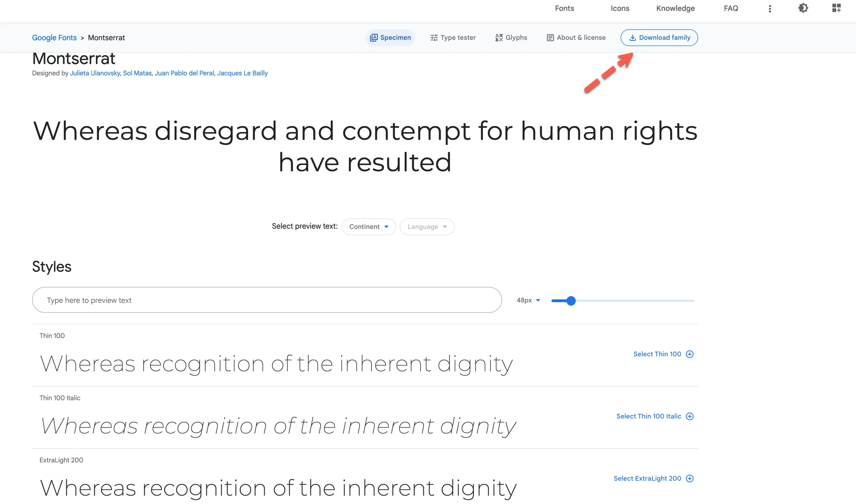The height and width of the screenshot is (504, 856).
Task: Click the plus icon beside Select Thin 100
Action: 689,354
